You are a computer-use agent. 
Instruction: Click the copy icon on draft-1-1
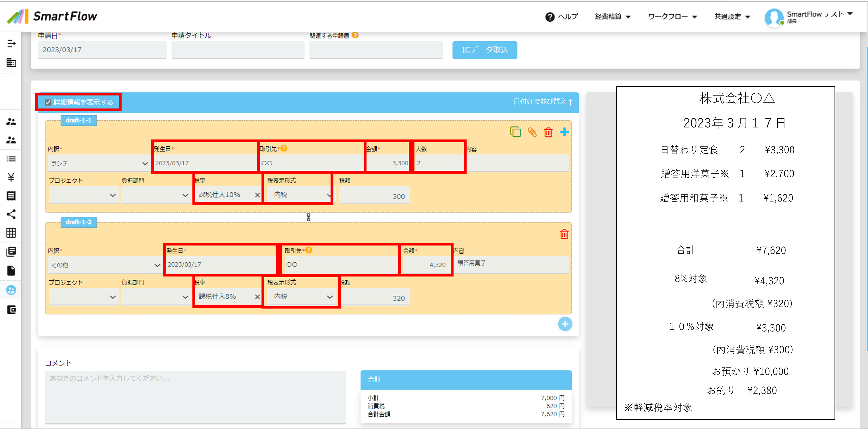click(x=515, y=132)
